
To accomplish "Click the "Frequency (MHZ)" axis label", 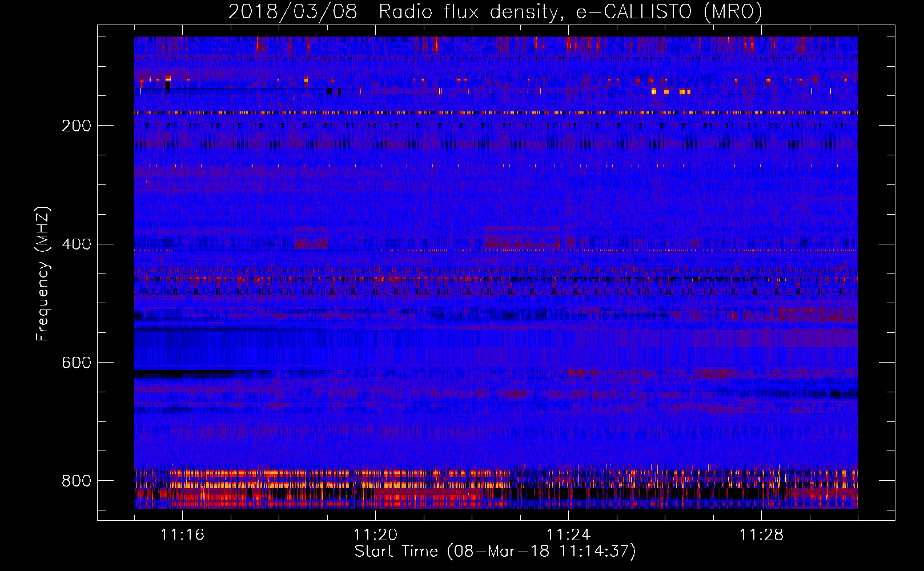I will 43,274.
